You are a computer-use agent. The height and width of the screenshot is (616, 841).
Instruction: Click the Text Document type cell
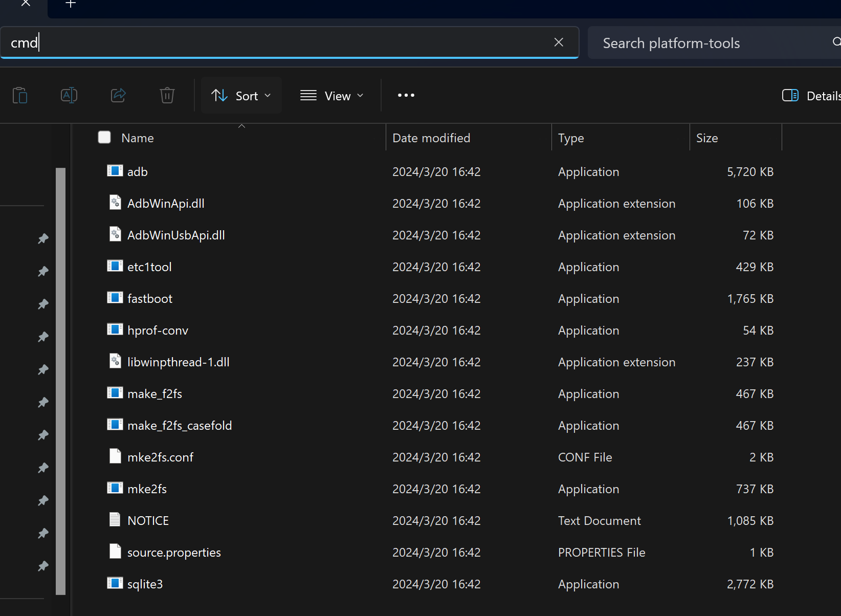[599, 521]
